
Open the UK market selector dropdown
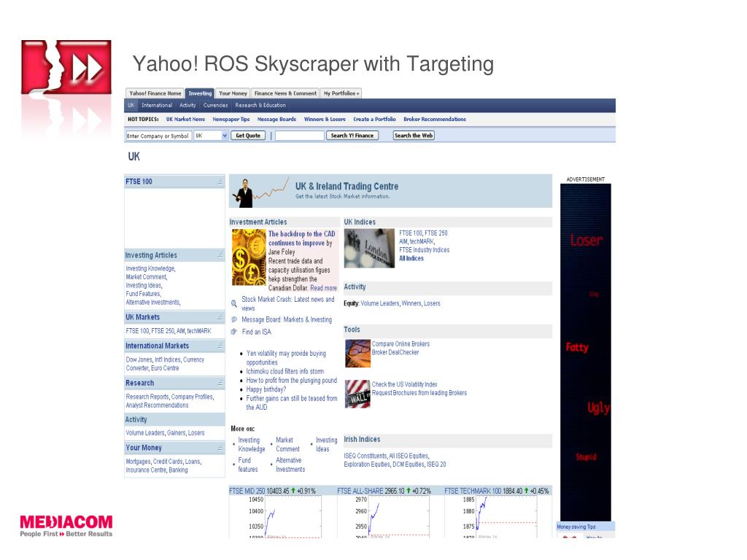(x=211, y=136)
